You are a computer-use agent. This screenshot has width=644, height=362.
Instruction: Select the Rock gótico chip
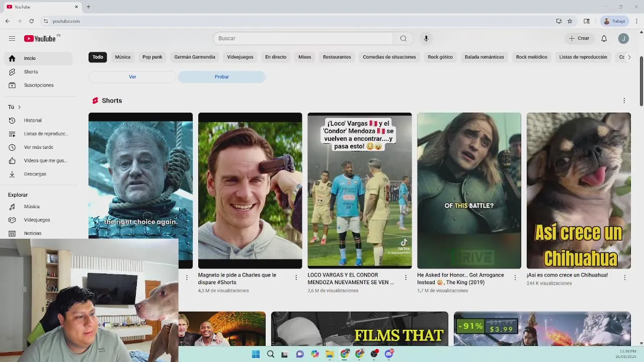(x=440, y=57)
